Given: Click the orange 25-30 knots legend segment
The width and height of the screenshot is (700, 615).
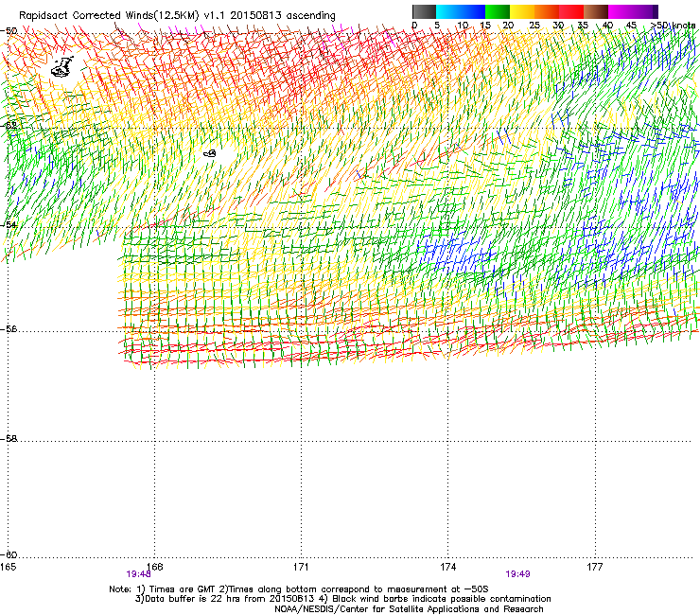Looking at the screenshot, I should click(x=547, y=11).
